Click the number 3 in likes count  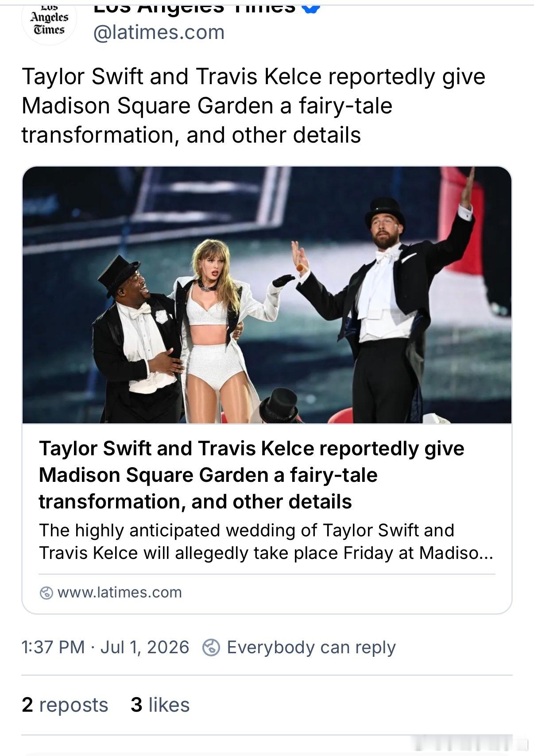[x=136, y=705]
